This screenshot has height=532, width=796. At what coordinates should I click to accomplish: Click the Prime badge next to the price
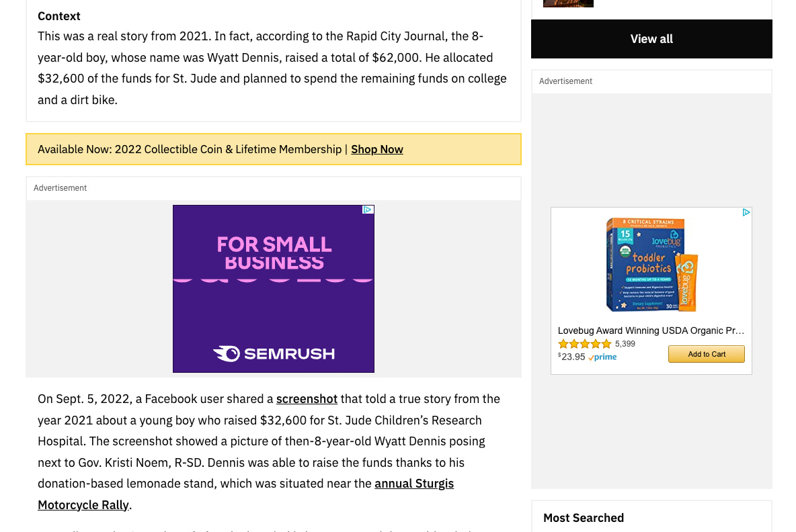coord(602,357)
